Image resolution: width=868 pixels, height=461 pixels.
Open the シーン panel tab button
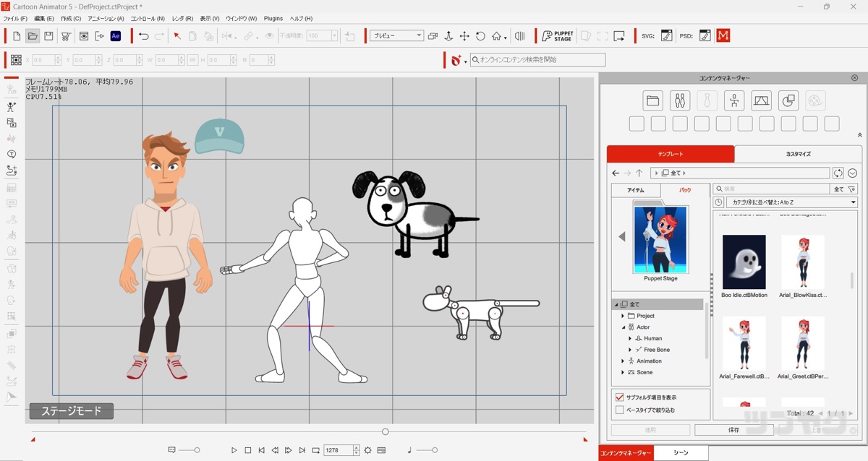pyautogui.click(x=681, y=452)
